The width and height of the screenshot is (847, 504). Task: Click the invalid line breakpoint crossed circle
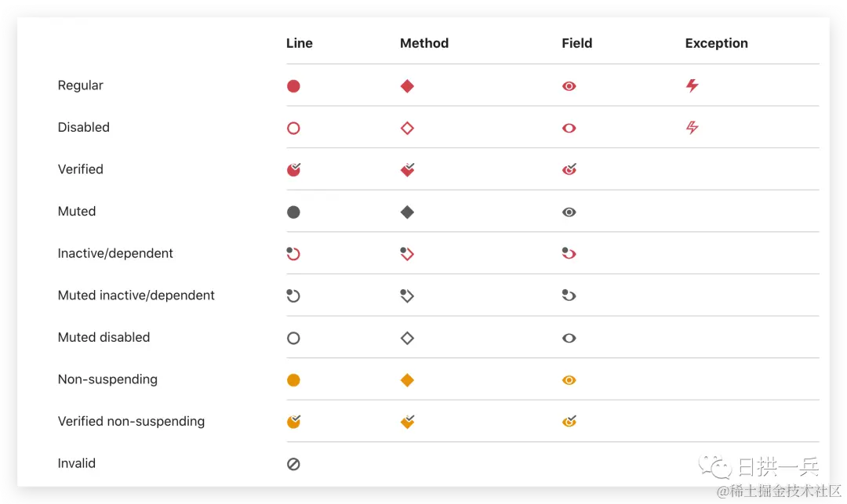click(293, 464)
